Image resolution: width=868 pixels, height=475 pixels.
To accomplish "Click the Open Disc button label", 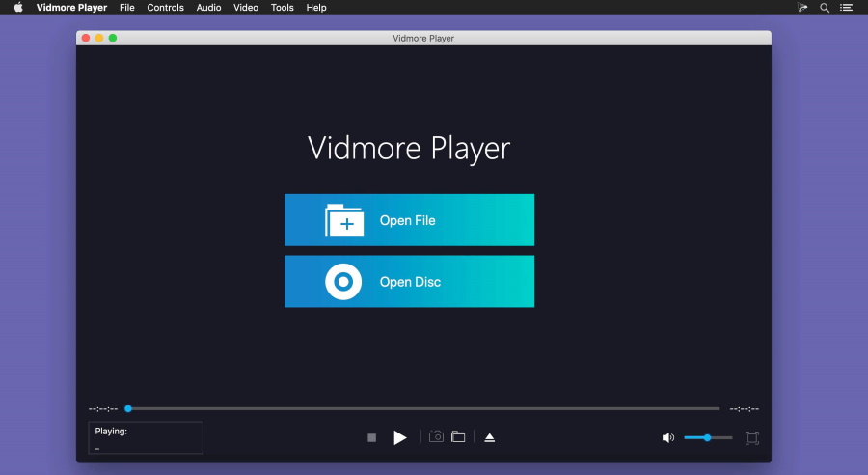I will [x=410, y=282].
